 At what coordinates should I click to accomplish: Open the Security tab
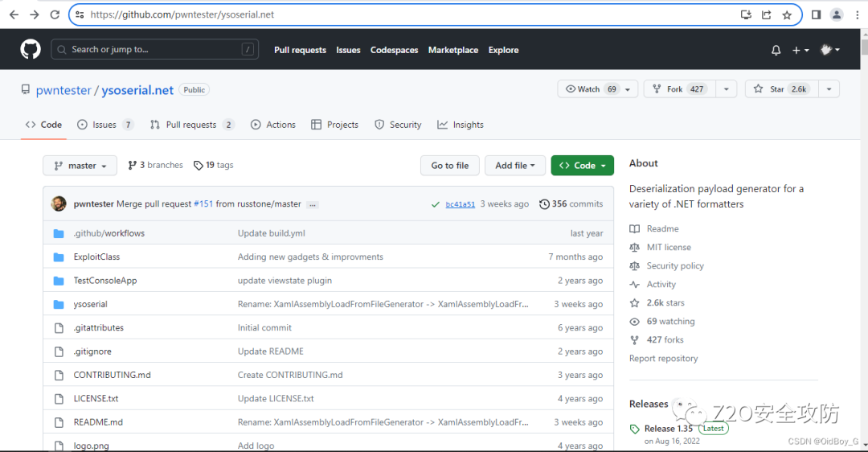pyautogui.click(x=398, y=125)
